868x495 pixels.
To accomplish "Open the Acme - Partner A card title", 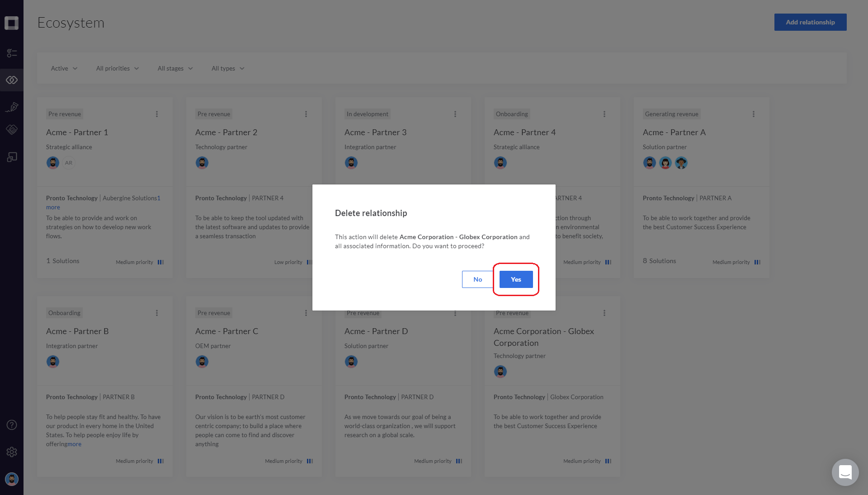I will 675,132.
